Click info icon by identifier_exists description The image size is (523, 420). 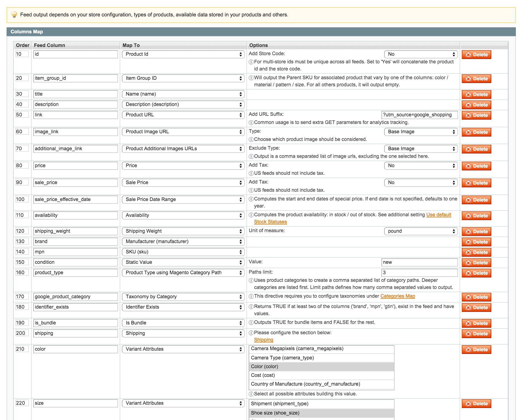(x=251, y=307)
